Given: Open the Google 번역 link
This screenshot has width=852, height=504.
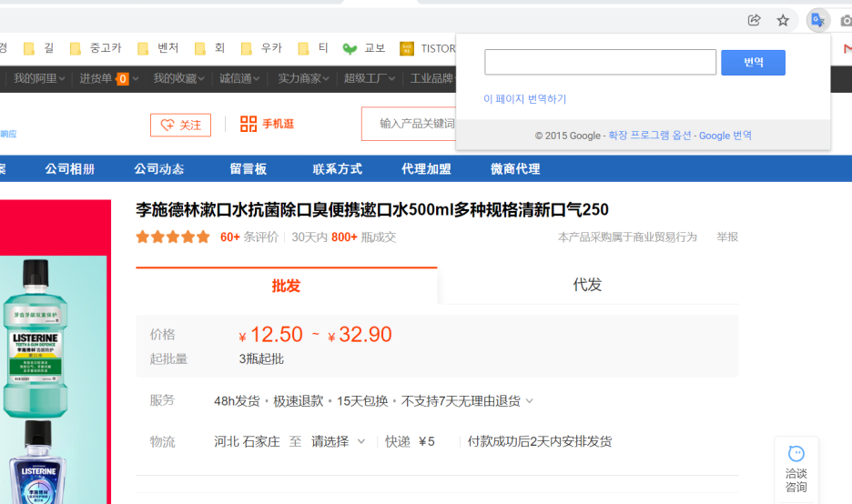Looking at the screenshot, I should pos(725,136).
